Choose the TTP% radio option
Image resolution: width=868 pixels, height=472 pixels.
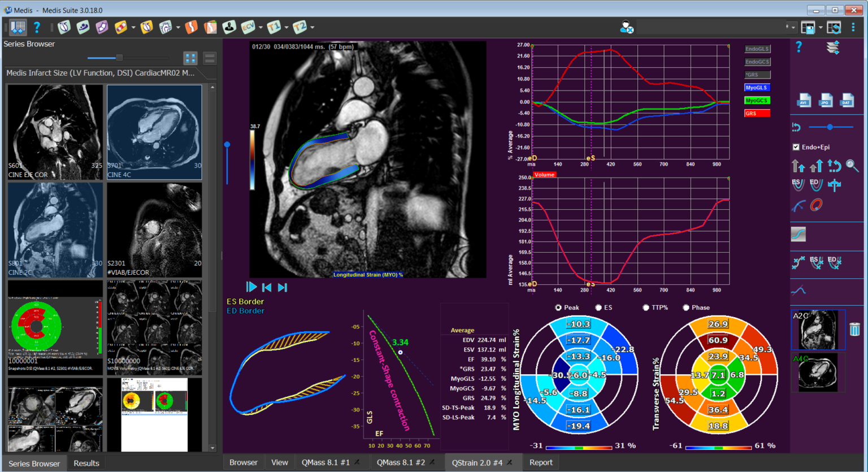646,308
